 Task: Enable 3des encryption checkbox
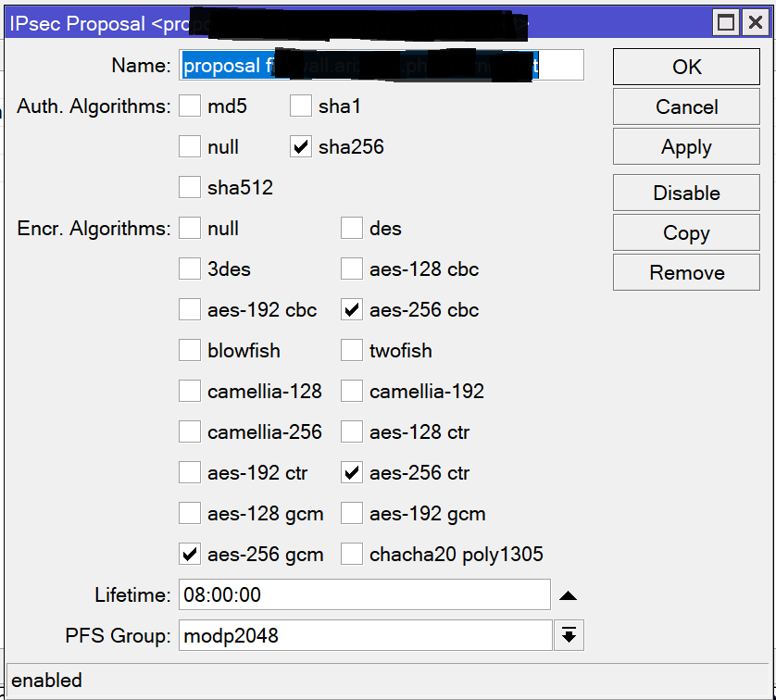190,269
